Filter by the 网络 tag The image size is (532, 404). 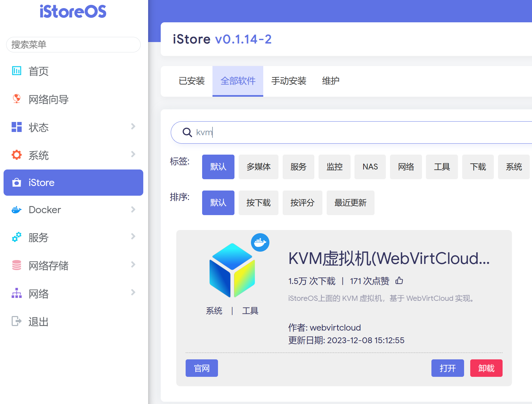click(x=406, y=167)
